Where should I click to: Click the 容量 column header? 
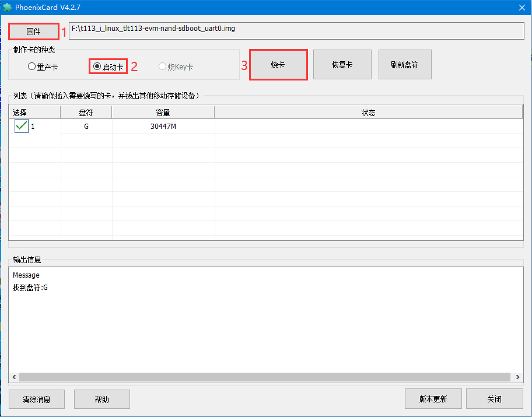(x=163, y=113)
